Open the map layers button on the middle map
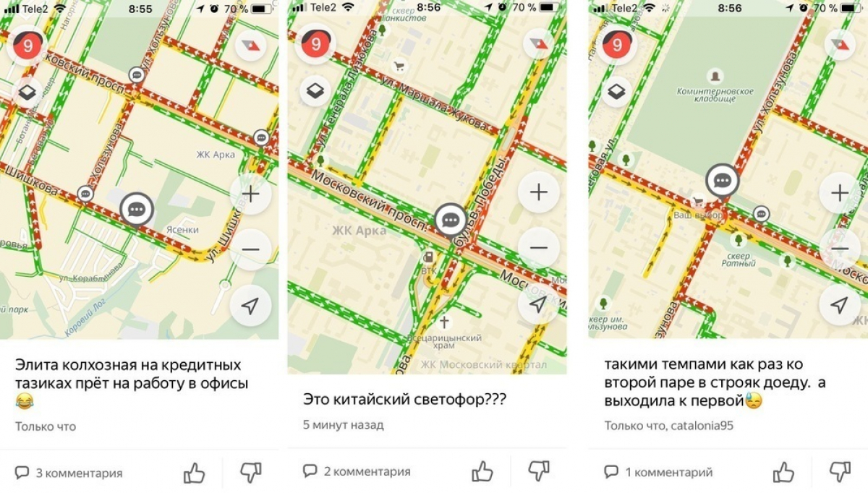 (315, 91)
